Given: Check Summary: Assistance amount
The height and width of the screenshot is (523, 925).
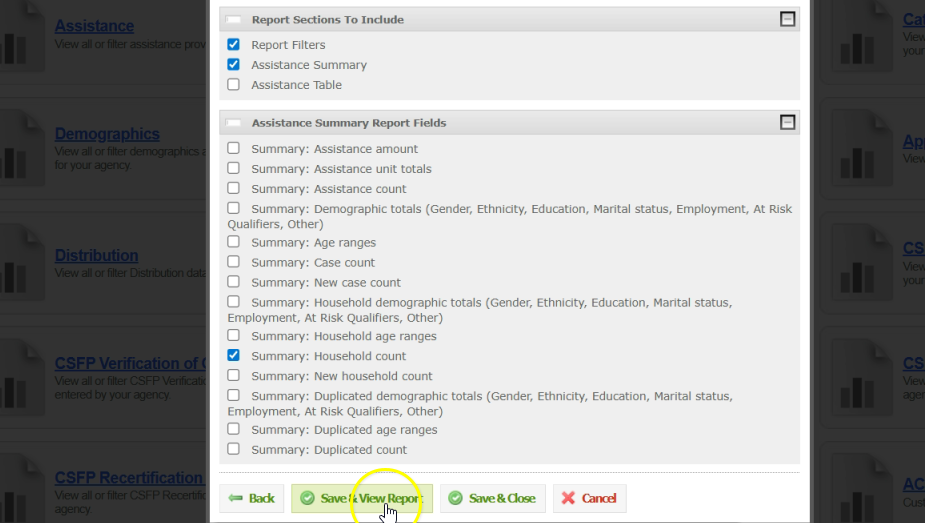Looking at the screenshot, I should pos(233,148).
